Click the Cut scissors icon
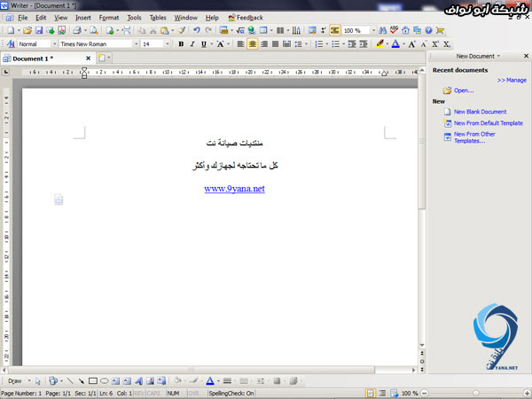 click(153, 30)
